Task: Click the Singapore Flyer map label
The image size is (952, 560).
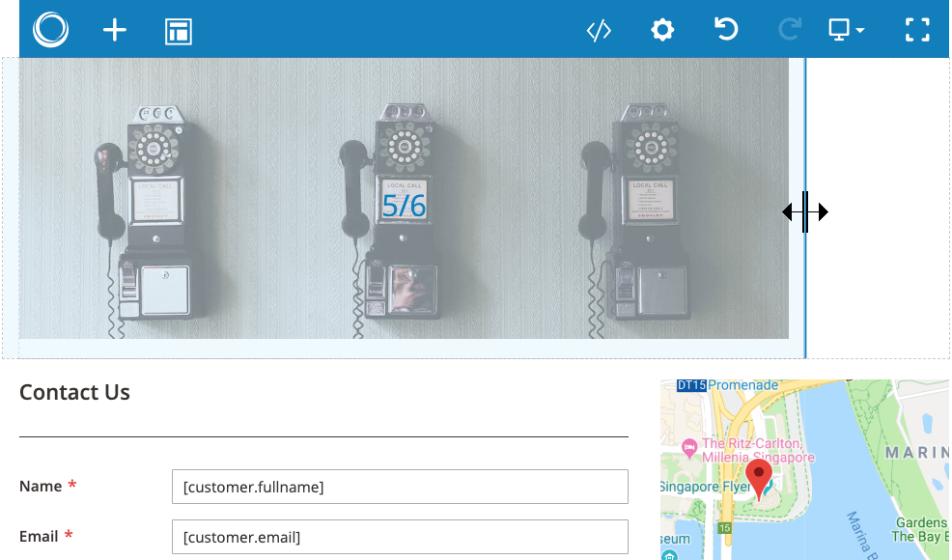Action: (x=700, y=486)
